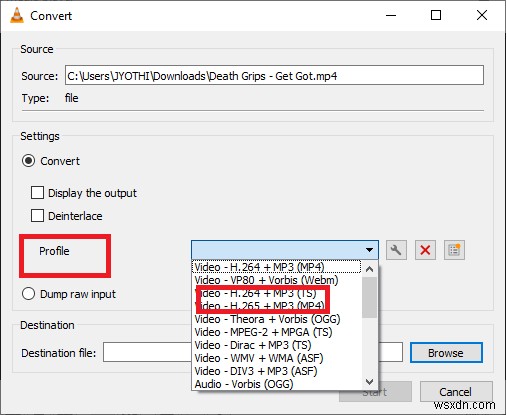Click the Cancel button
This screenshot has width=507, height=415.
[456, 392]
